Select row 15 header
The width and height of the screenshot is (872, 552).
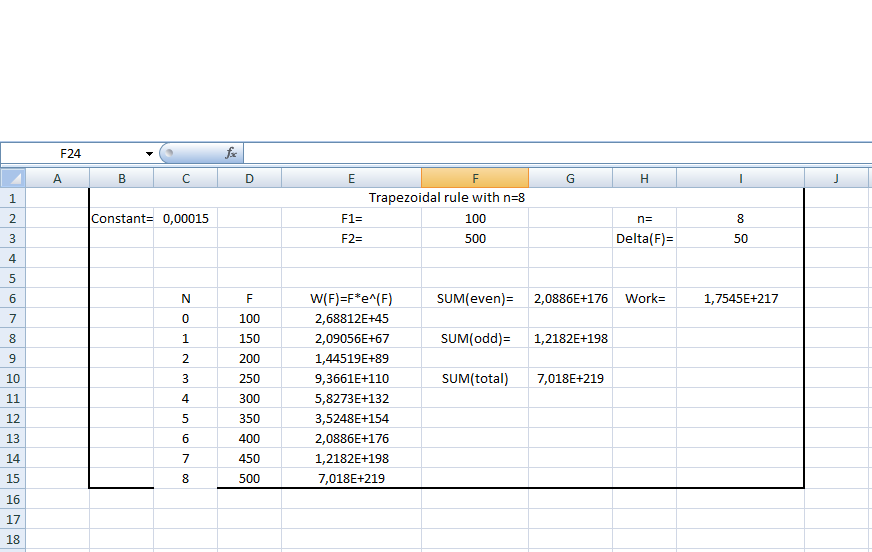pos(12,478)
